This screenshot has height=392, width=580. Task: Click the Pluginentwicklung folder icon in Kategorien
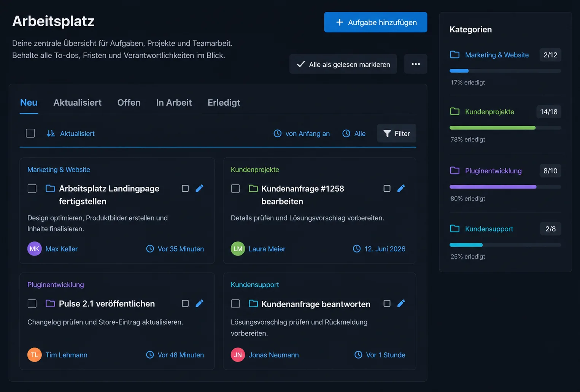[455, 170]
